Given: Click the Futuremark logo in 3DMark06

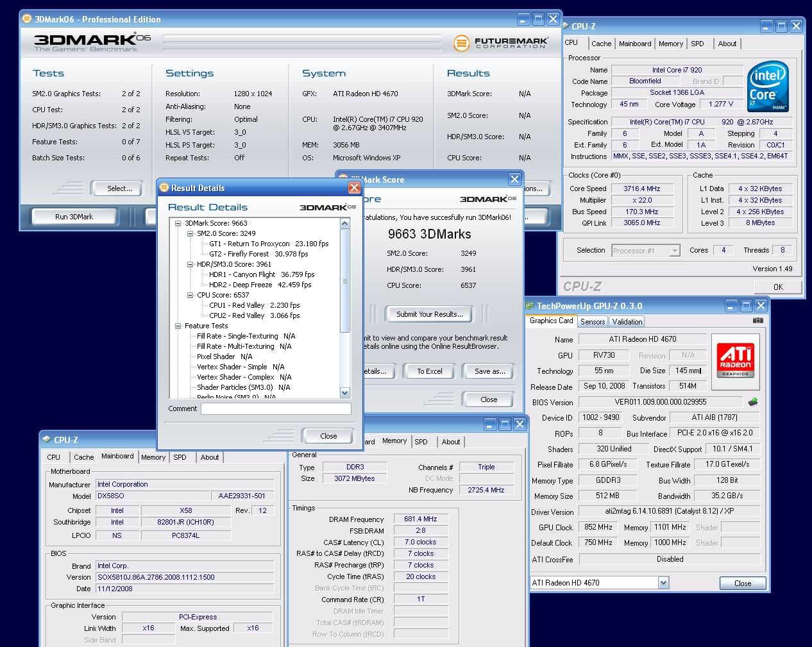Looking at the screenshot, I should click(501, 43).
